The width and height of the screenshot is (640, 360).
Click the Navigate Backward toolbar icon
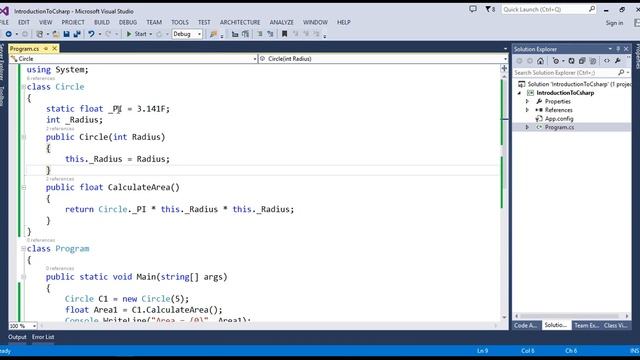pyautogui.click(x=8, y=34)
